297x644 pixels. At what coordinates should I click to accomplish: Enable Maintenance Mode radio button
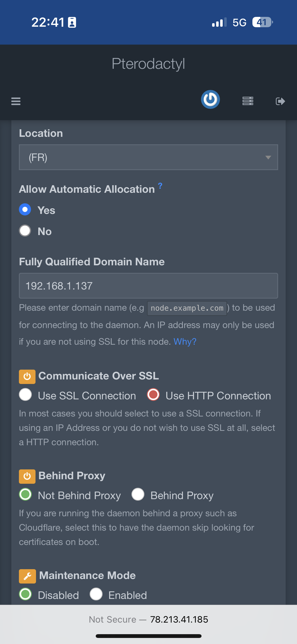pos(96,594)
